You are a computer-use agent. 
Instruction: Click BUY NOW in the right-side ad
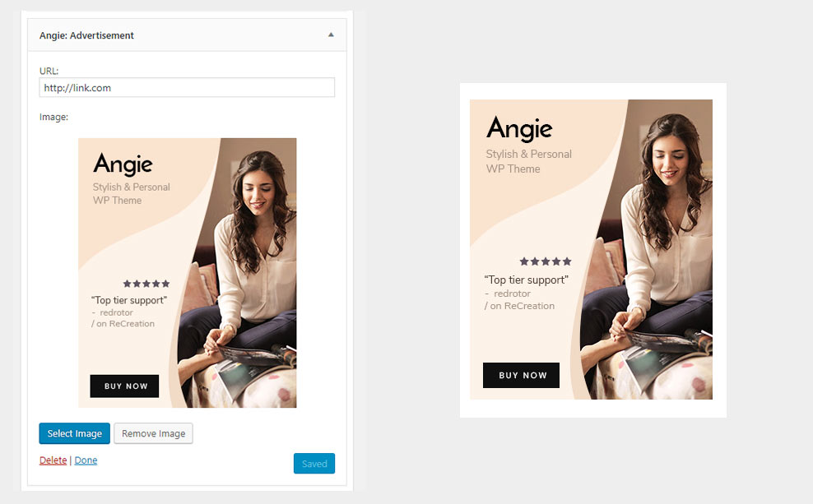[522, 376]
